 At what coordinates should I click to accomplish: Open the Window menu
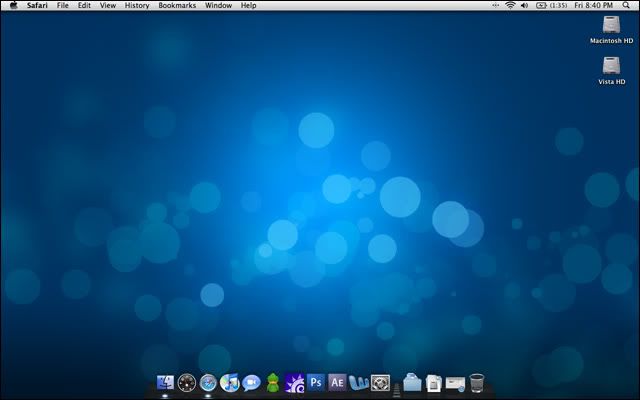[218, 5]
